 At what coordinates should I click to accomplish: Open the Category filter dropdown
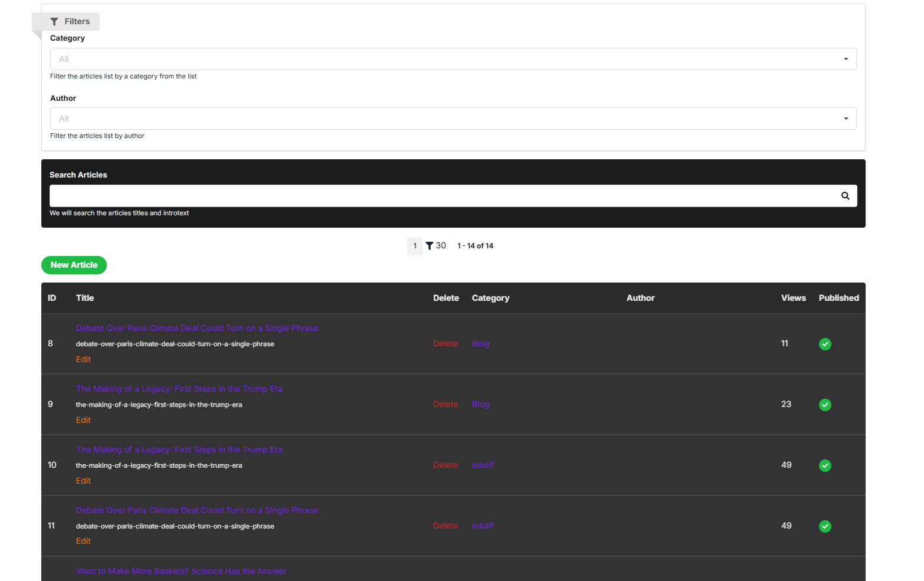click(x=453, y=59)
